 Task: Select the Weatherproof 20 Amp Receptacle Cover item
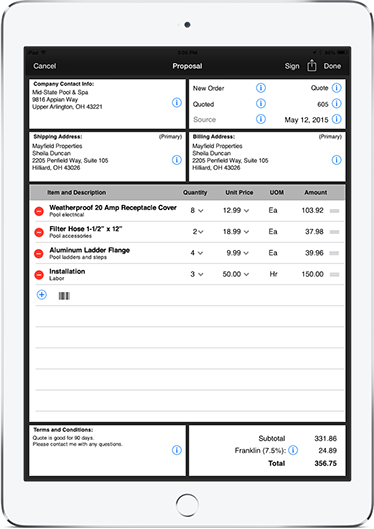[x=113, y=207]
